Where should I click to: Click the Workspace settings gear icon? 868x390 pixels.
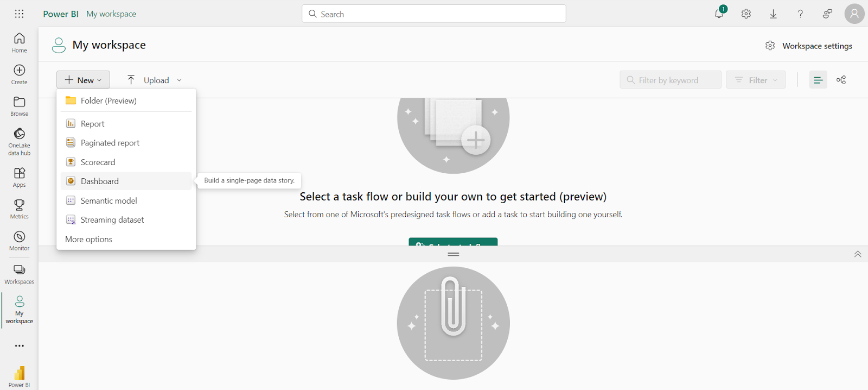(x=770, y=46)
